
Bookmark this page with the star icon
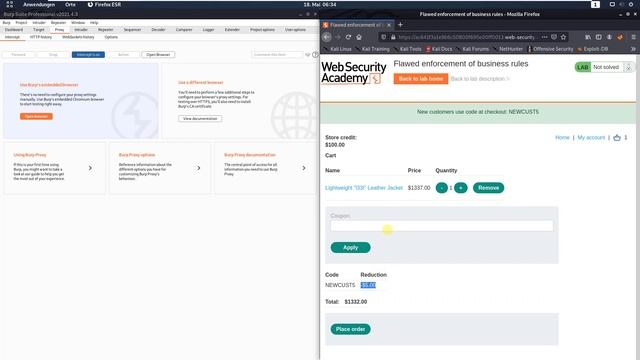click(563, 37)
